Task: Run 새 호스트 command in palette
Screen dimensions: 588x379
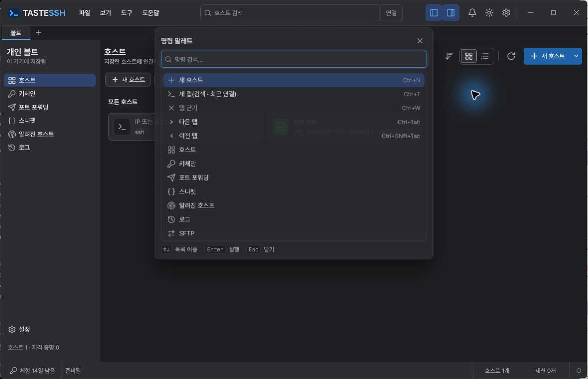Action: pos(294,80)
